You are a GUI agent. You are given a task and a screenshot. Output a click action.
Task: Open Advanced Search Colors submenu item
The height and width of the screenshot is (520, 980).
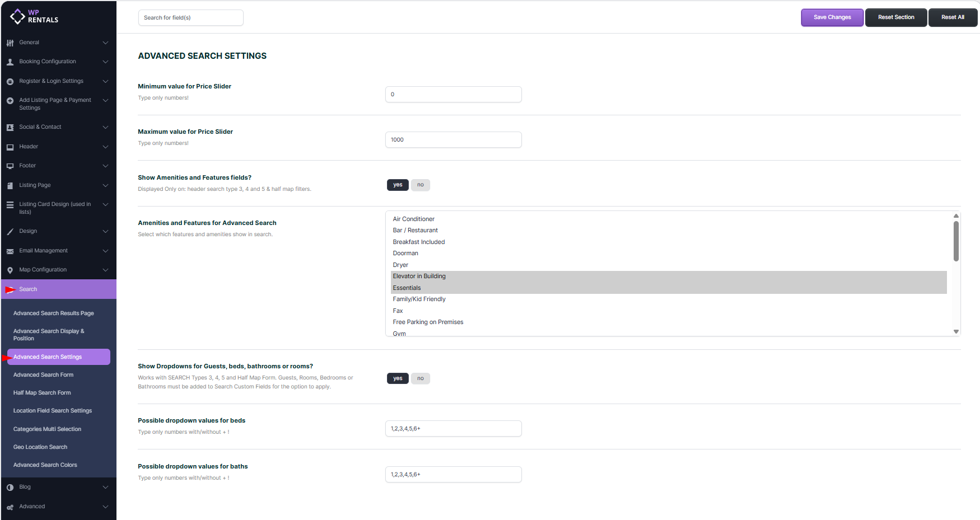pos(45,465)
